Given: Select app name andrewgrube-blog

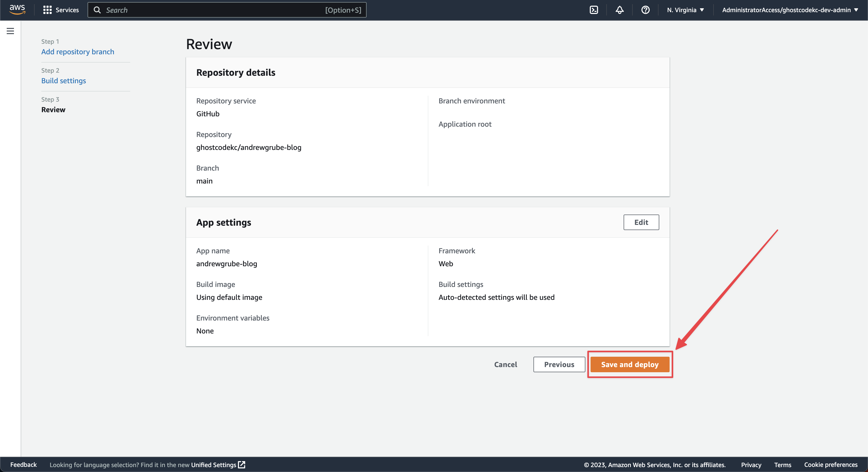Looking at the screenshot, I should 227,264.
